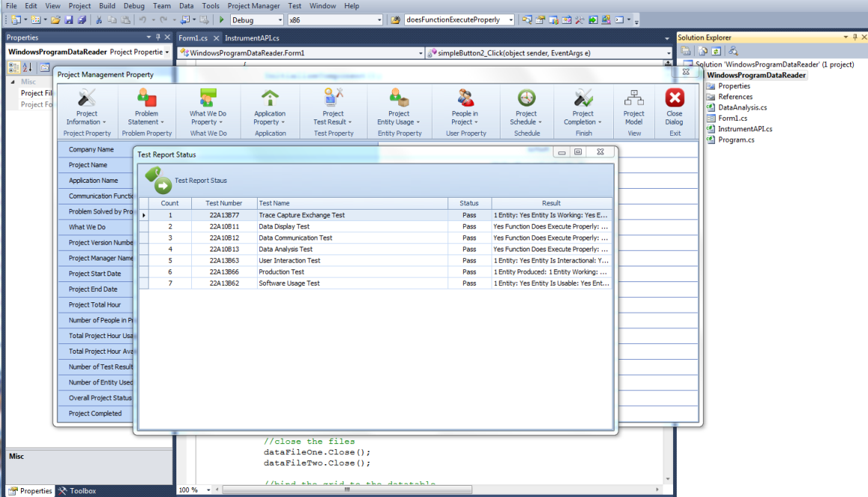
Task: Click the Test Name column header
Action: pyautogui.click(x=352, y=204)
